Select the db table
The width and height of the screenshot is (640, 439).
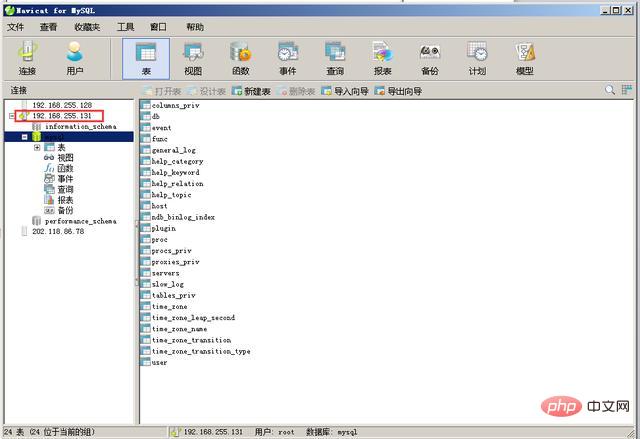pos(156,117)
